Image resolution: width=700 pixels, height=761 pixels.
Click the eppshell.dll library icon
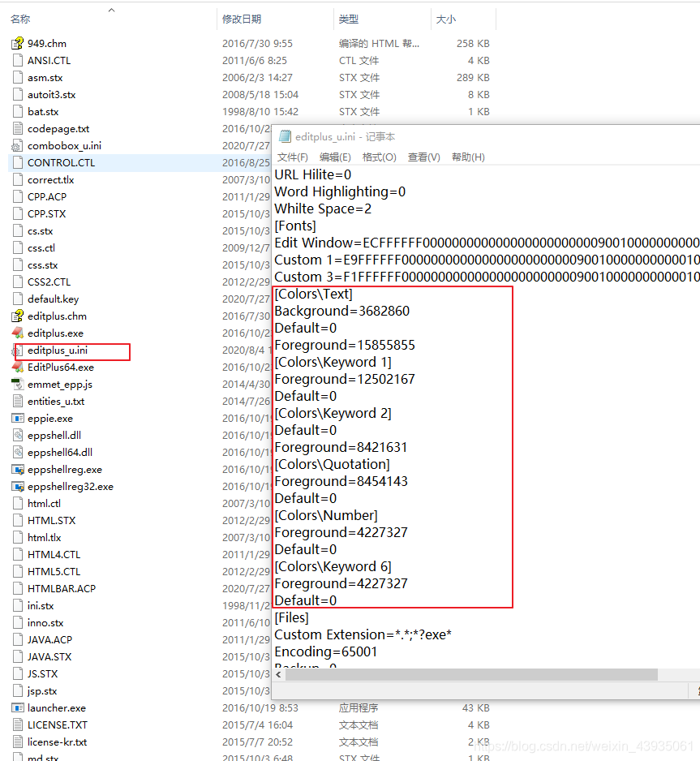(18, 436)
